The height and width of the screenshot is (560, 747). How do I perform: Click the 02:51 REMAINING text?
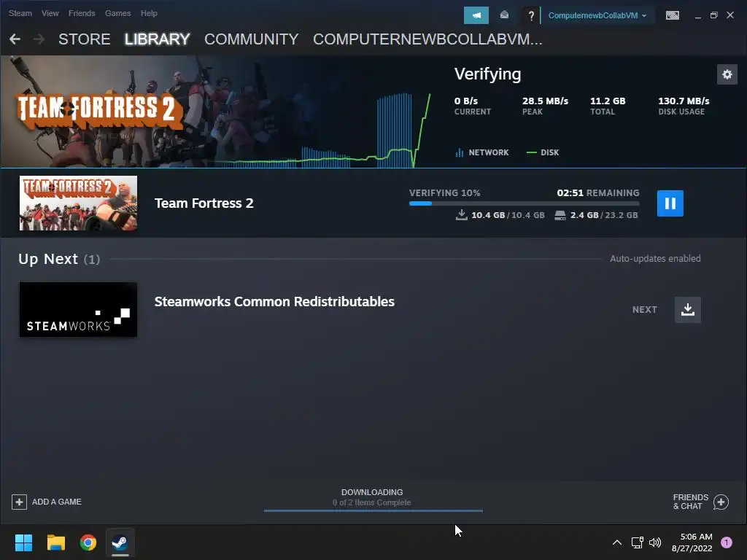(598, 192)
